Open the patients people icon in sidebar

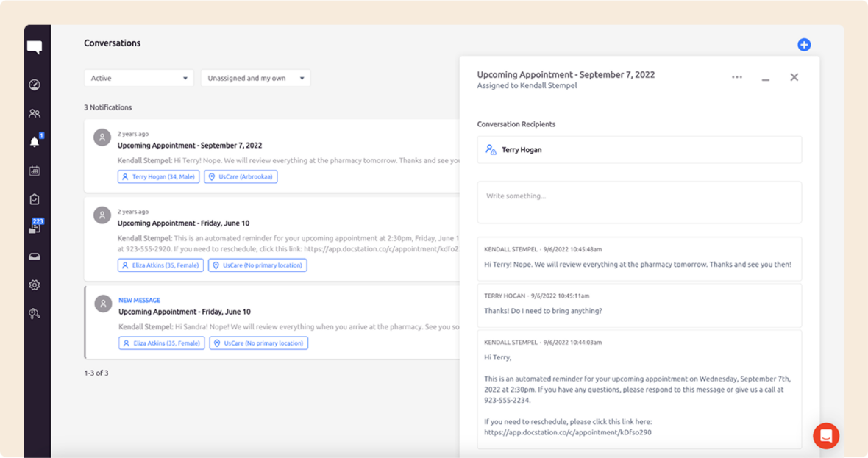pyautogui.click(x=35, y=114)
